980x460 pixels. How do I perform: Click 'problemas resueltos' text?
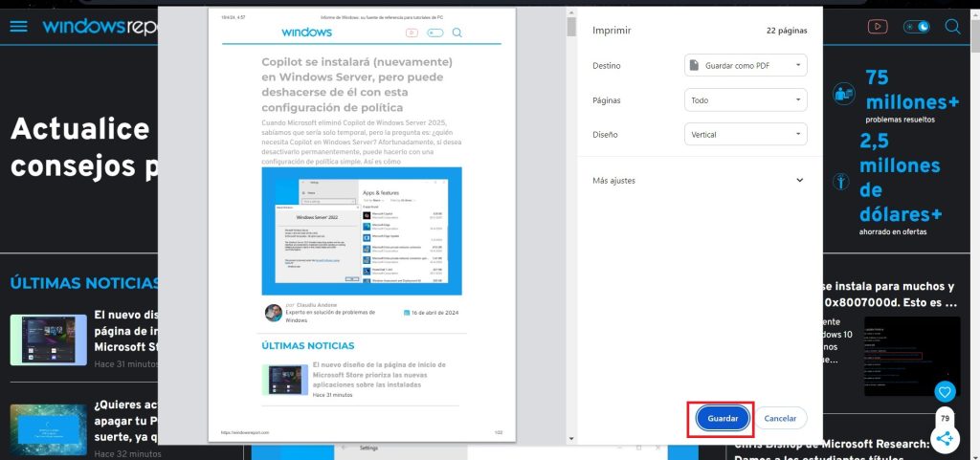900,120
